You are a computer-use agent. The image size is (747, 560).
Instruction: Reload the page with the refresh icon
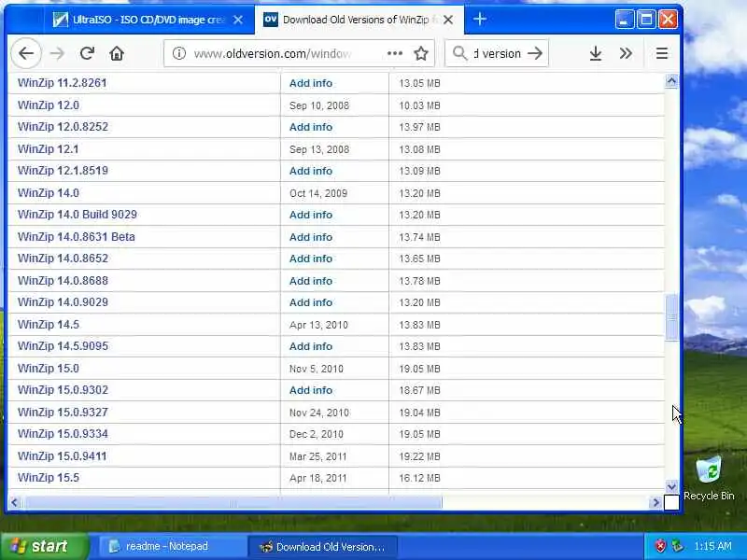(87, 53)
